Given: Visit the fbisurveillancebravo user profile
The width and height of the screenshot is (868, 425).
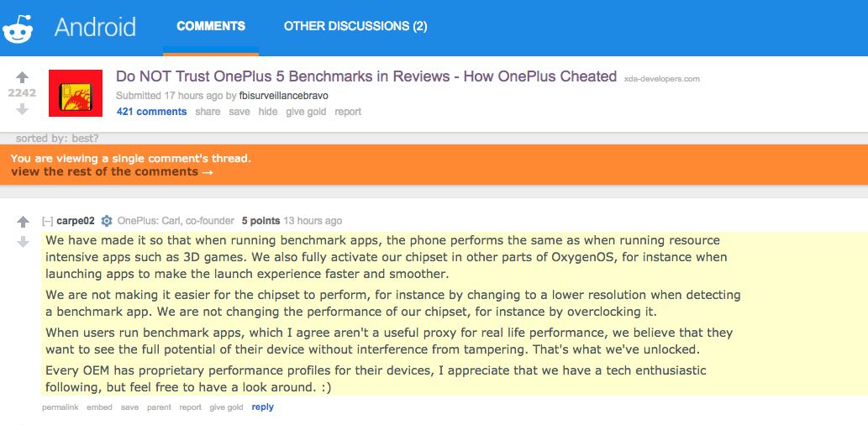Looking at the screenshot, I should click(283, 96).
